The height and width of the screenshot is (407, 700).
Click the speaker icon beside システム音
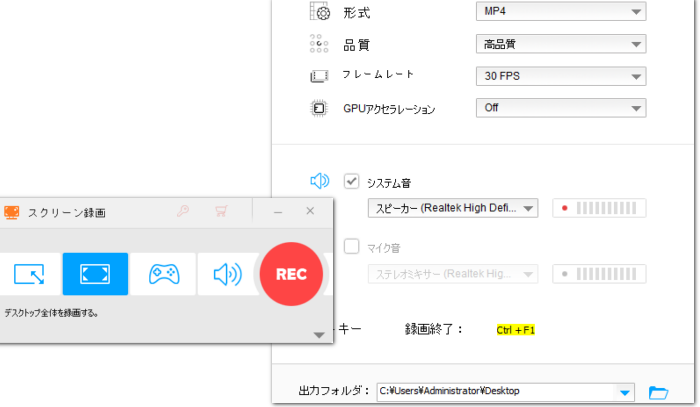coord(319,181)
